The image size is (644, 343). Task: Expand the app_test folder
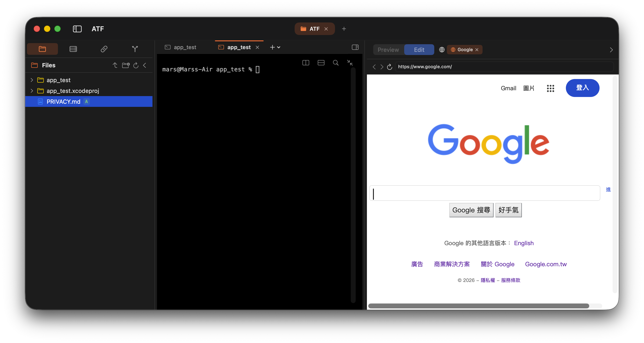point(32,80)
